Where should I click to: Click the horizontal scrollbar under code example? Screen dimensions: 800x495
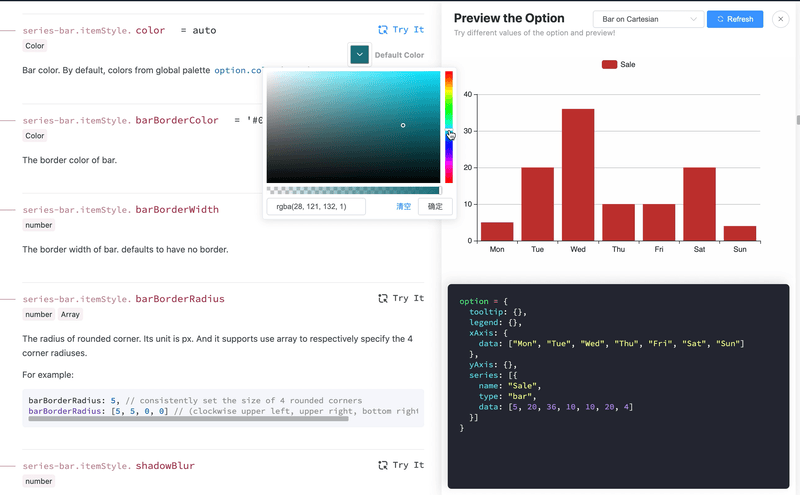coord(188,418)
